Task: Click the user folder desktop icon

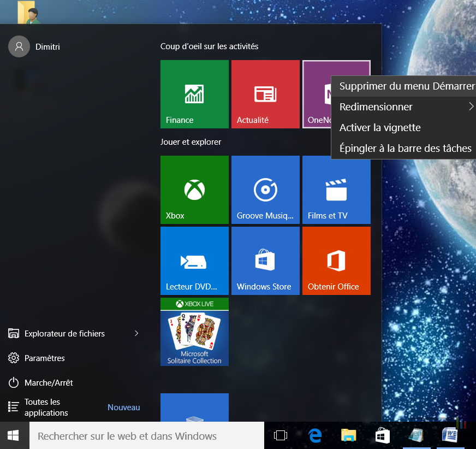Action: click(29, 11)
